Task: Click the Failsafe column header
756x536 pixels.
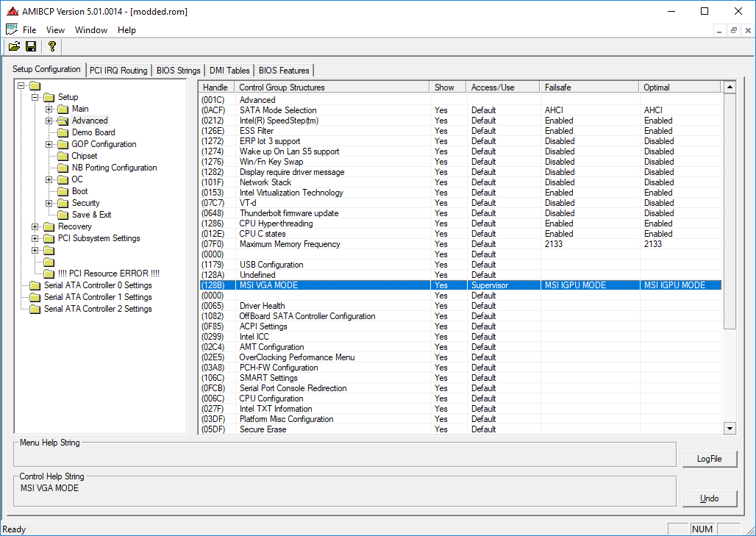Action: pos(589,87)
